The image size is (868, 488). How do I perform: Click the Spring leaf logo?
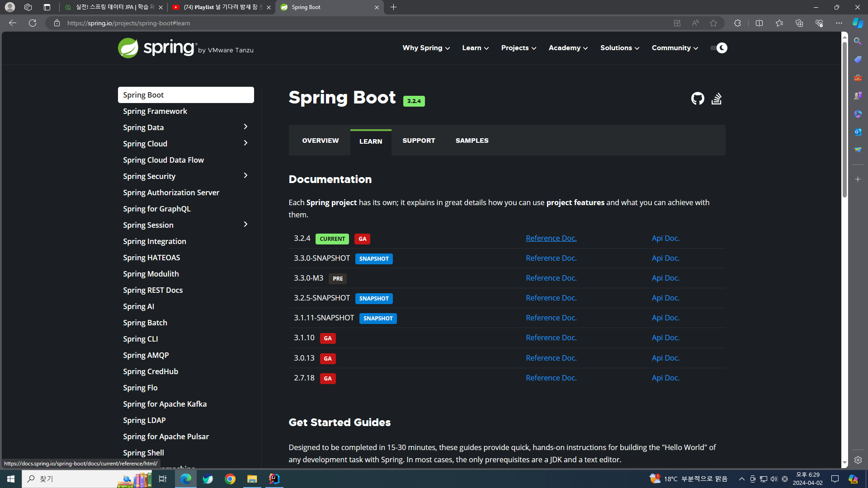(128, 48)
